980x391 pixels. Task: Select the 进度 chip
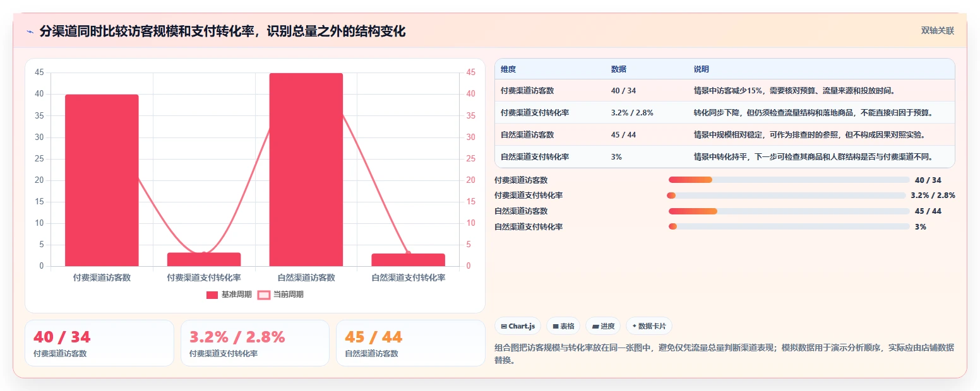(x=603, y=326)
